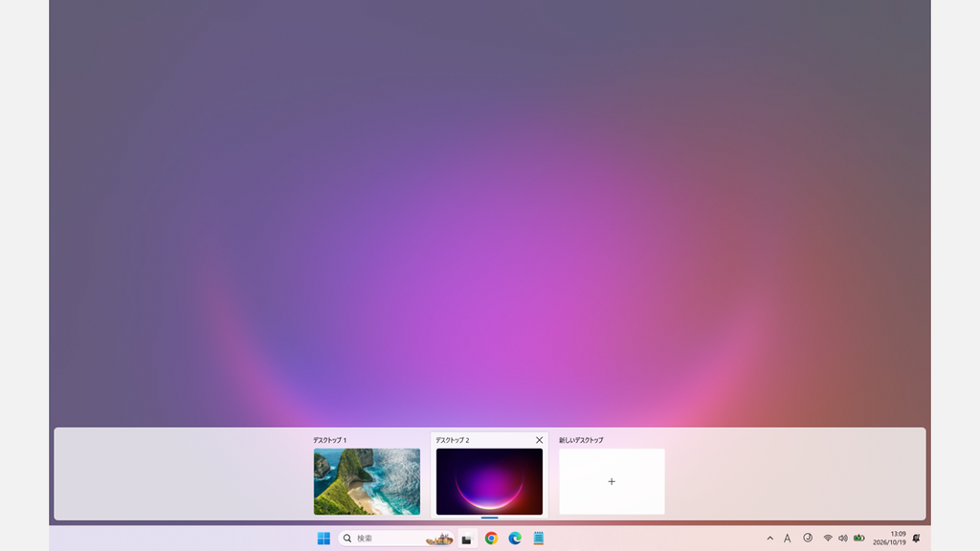Add a new desktop with plus tile

pyautogui.click(x=612, y=482)
